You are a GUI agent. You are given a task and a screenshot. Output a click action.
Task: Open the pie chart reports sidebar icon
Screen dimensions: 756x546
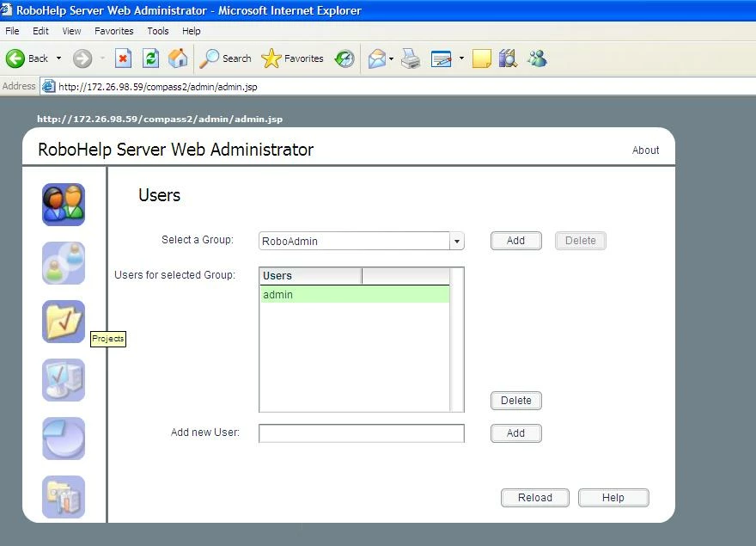coord(64,439)
